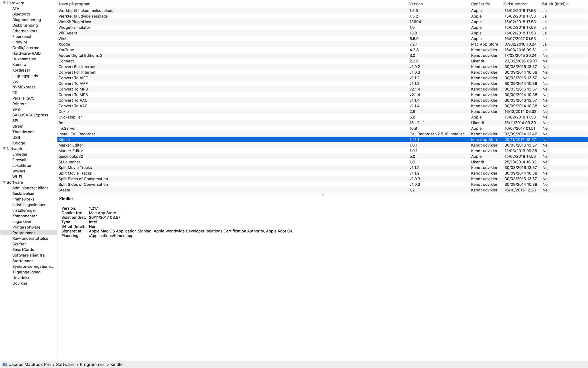Click the MacBook Pro icon in path bar
The height and width of the screenshot is (368, 588).
[x=5, y=364]
